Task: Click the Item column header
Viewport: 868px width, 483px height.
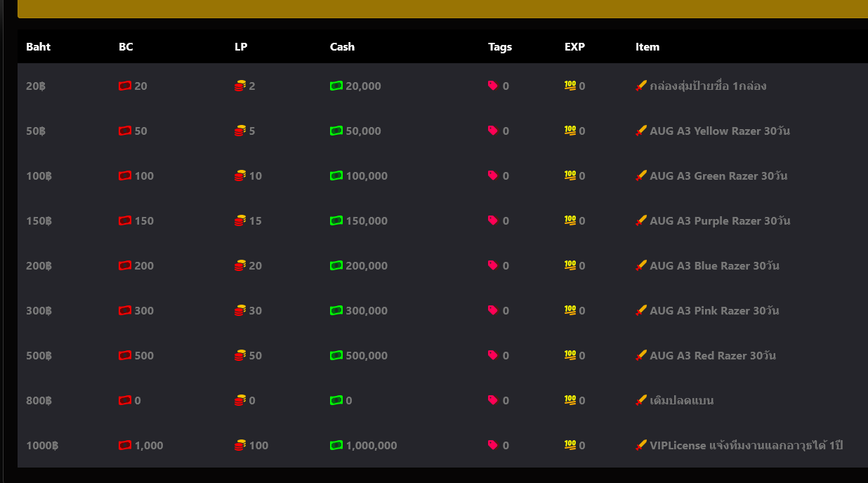Action: (647, 47)
